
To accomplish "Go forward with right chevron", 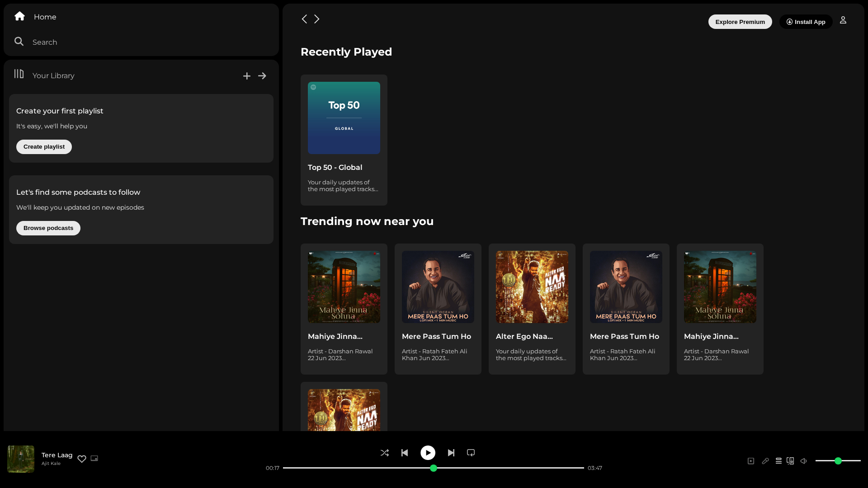I will coord(317,19).
